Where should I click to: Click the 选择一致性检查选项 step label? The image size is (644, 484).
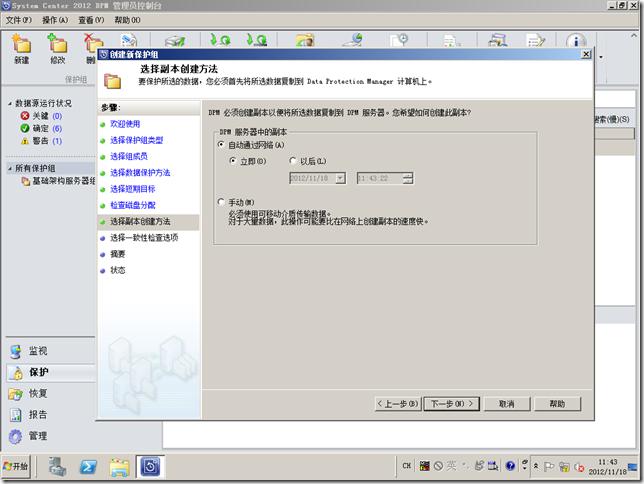(x=144, y=237)
